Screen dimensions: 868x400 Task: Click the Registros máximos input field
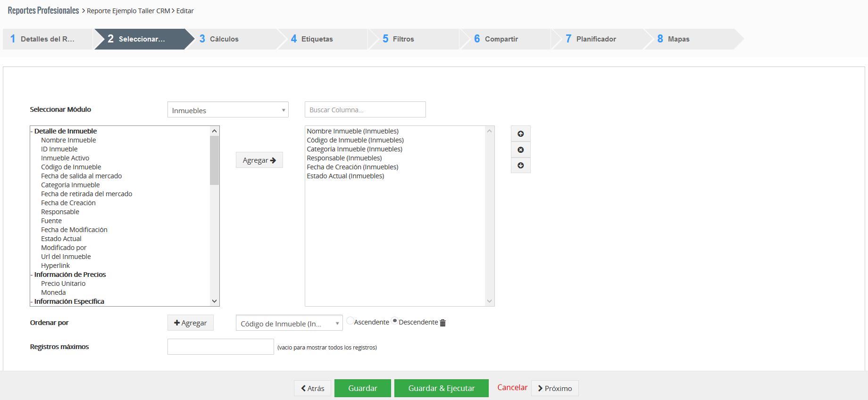point(220,347)
